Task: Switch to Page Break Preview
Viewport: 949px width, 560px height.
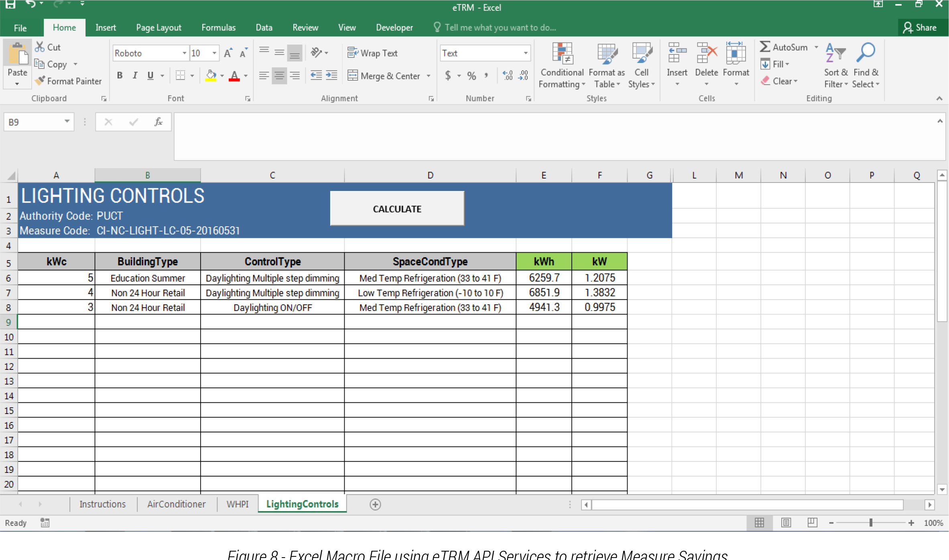Action: point(812,522)
